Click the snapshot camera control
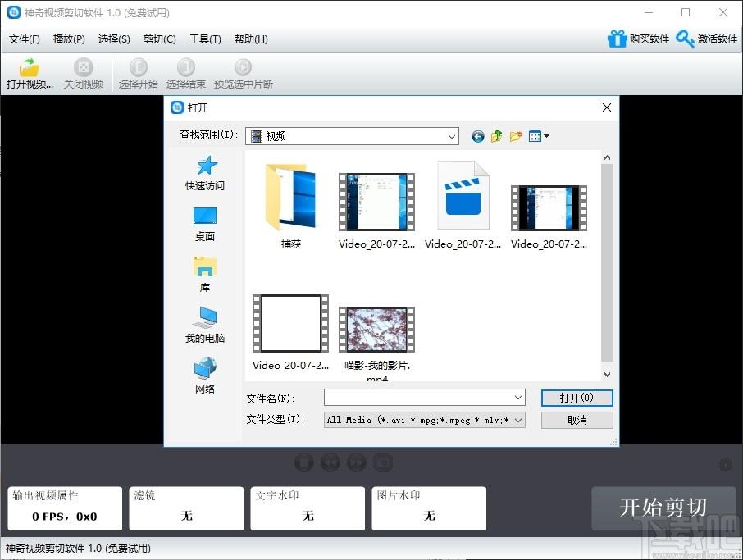 coord(383,462)
